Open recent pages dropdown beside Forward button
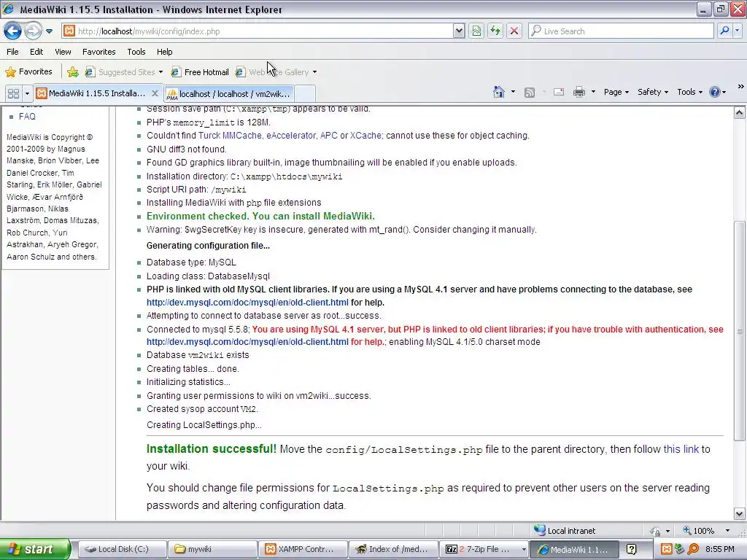Image resolution: width=747 pixels, height=560 pixels. (x=49, y=31)
